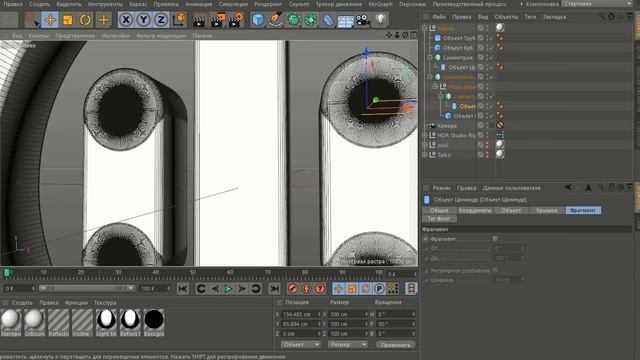The image size is (640, 360).
Task: Toggle Объект Труба enabled checkmark
Action: [491, 38]
